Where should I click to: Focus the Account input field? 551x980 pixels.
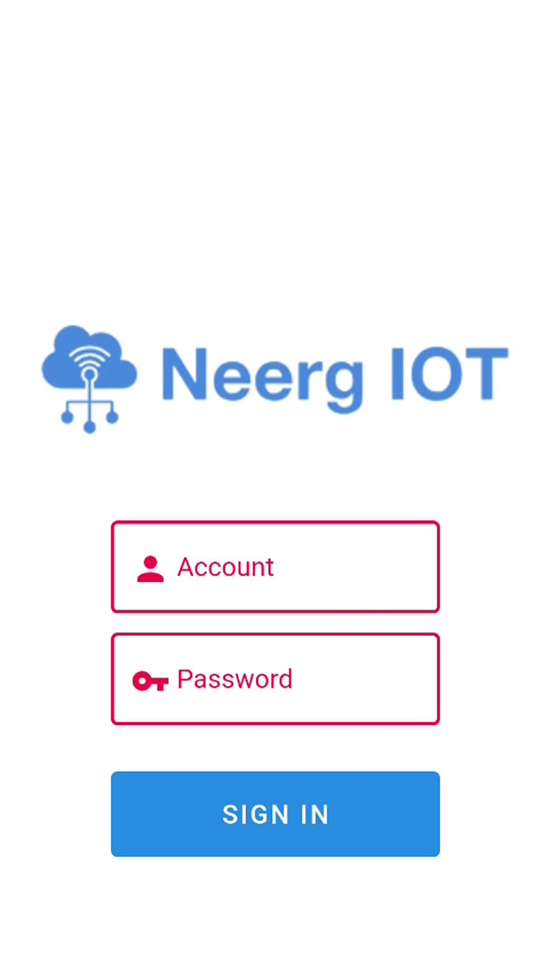(275, 567)
